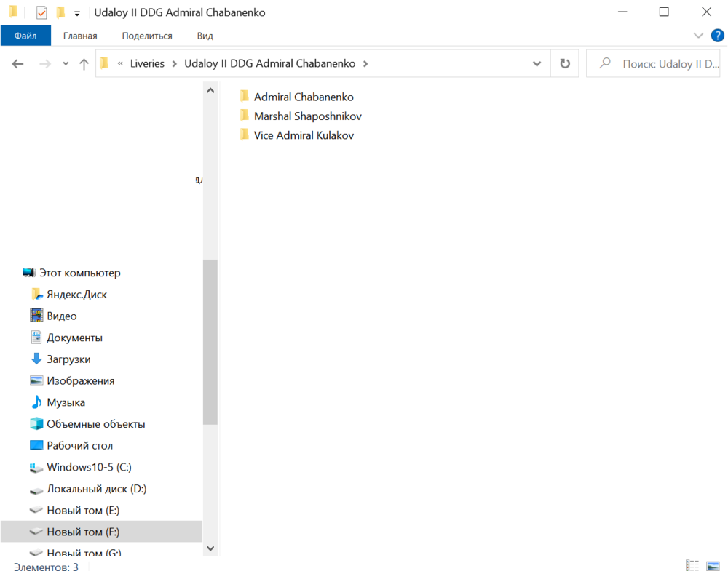
Task: Select Новый том (E:) drive
Action: point(74,510)
